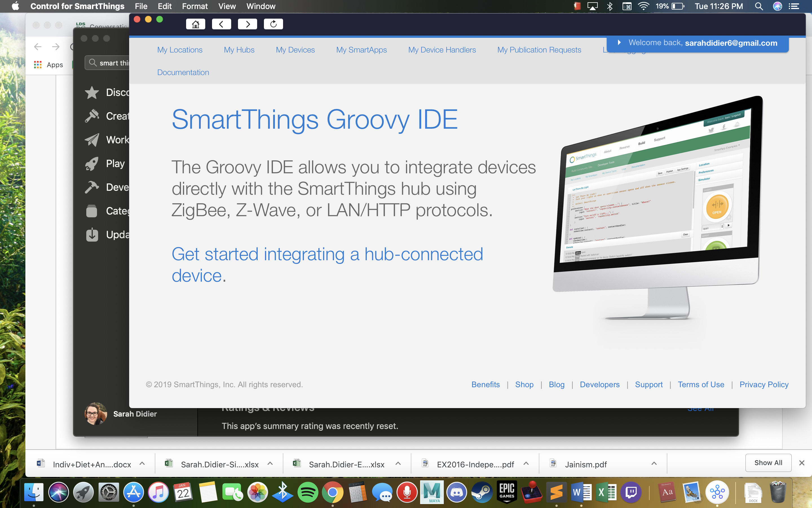Open the Window menu

261,6
